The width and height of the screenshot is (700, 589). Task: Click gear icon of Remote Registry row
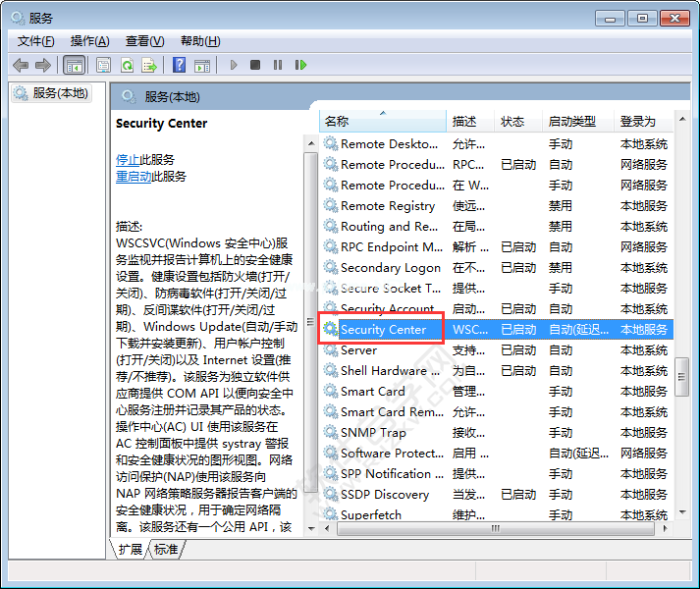point(330,206)
